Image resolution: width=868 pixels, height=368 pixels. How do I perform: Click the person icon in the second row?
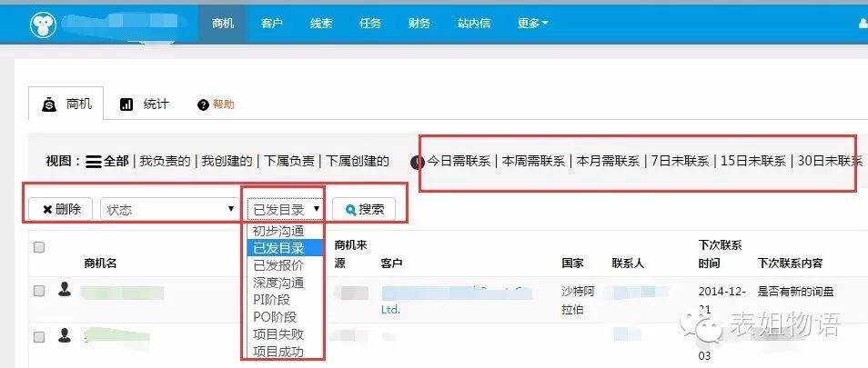coord(65,335)
